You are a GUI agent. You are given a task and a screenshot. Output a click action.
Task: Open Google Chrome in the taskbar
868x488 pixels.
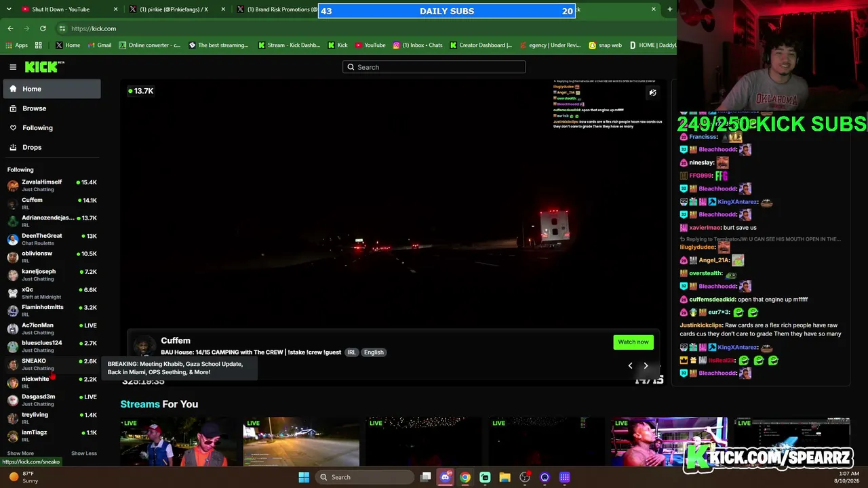[465, 477]
